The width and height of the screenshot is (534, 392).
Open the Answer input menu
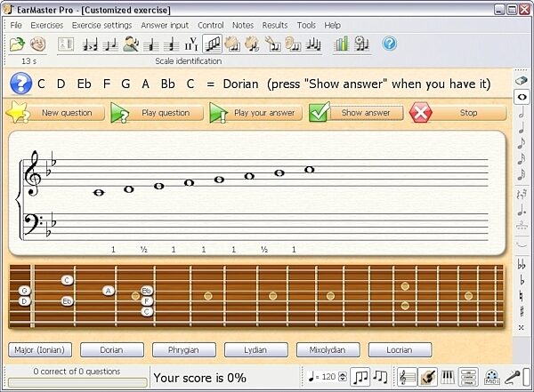pyautogui.click(x=165, y=25)
